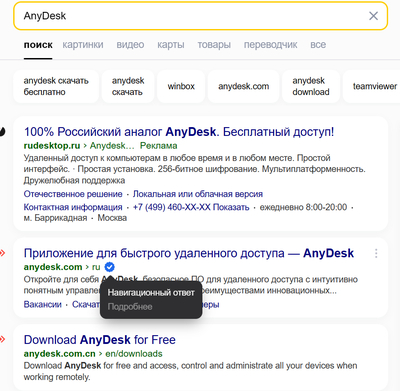Open the Вакансии sitelink

pos(43,304)
